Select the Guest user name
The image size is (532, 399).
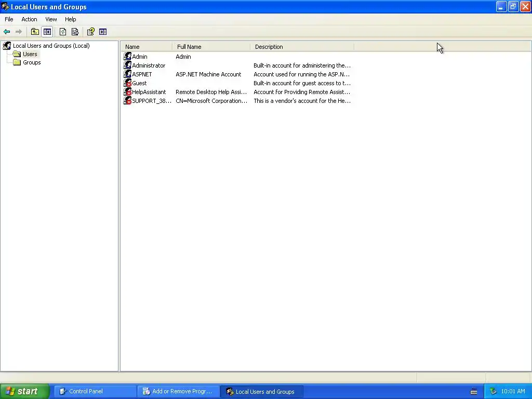[x=139, y=83]
